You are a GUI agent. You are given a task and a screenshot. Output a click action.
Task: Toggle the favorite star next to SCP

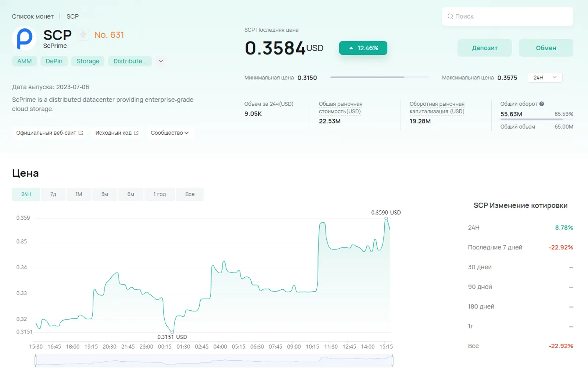(83, 35)
